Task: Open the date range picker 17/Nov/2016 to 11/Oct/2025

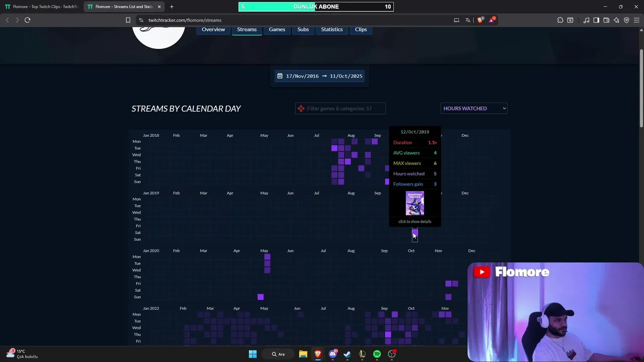Action: click(x=319, y=76)
